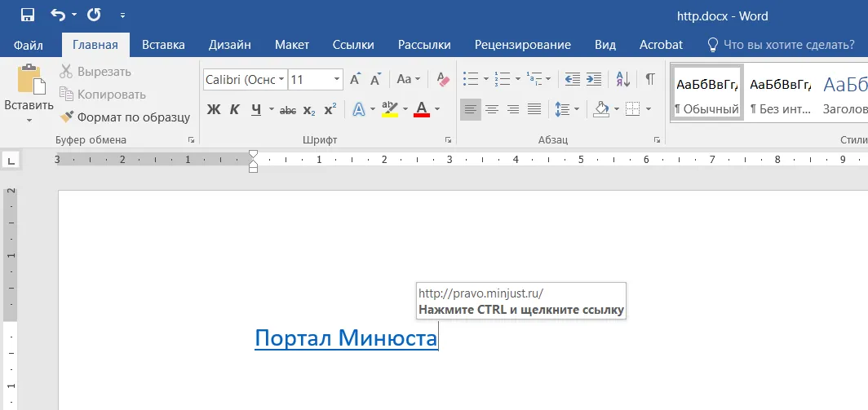The width and height of the screenshot is (868, 410).
Task: Select the Обычный style
Action: point(707,91)
